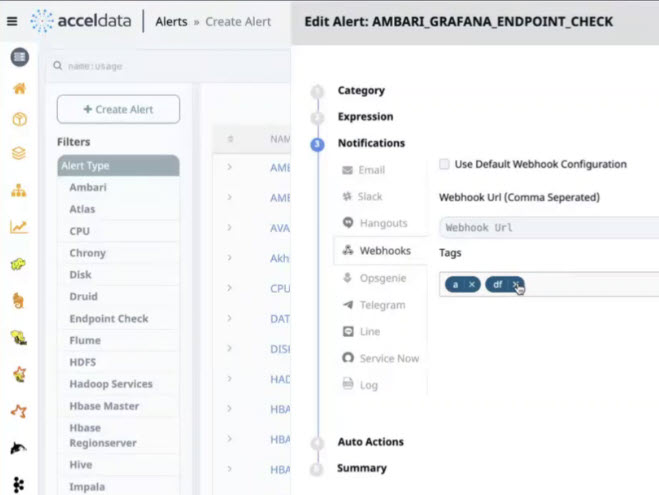Screen dimensions: 659x495
Task: Expand the HAD alert row chevron
Action: pyautogui.click(x=229, y=379)
